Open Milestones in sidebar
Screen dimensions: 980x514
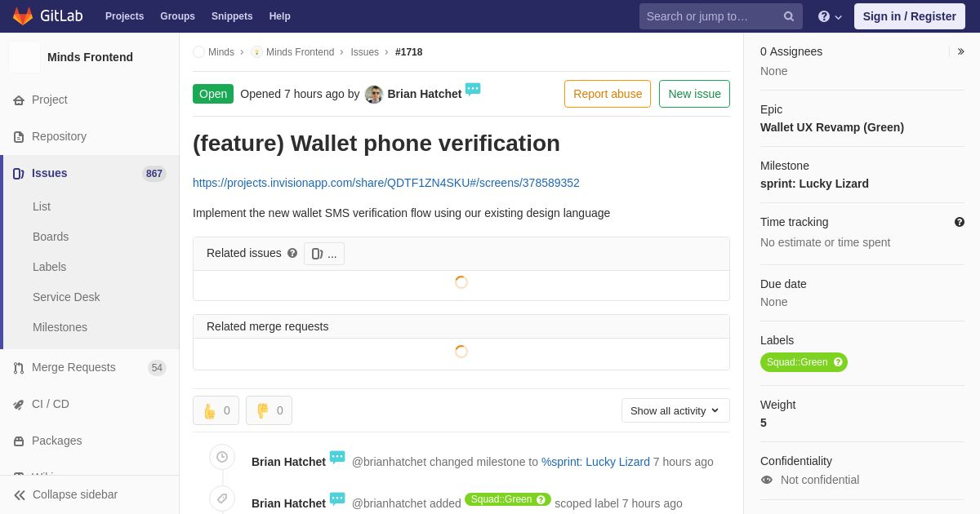pos(60,327)
